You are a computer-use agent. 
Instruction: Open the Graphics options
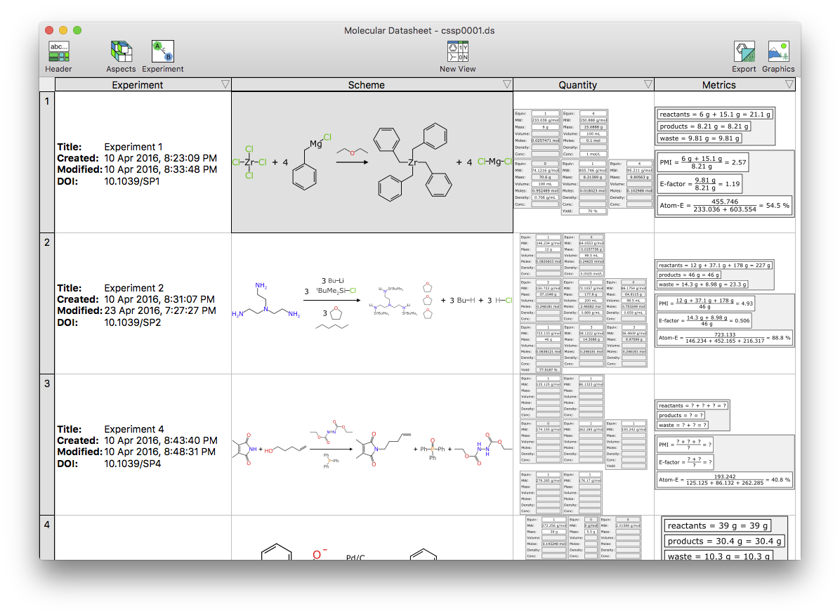(778, 54)
